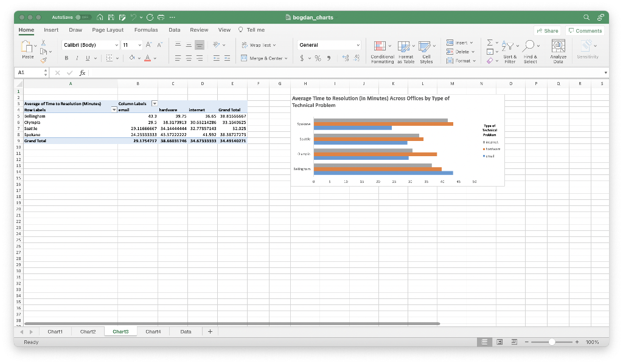The image size is (623, 364).
Task: Click Wrap Text button
Action: [x=259, y=45]
